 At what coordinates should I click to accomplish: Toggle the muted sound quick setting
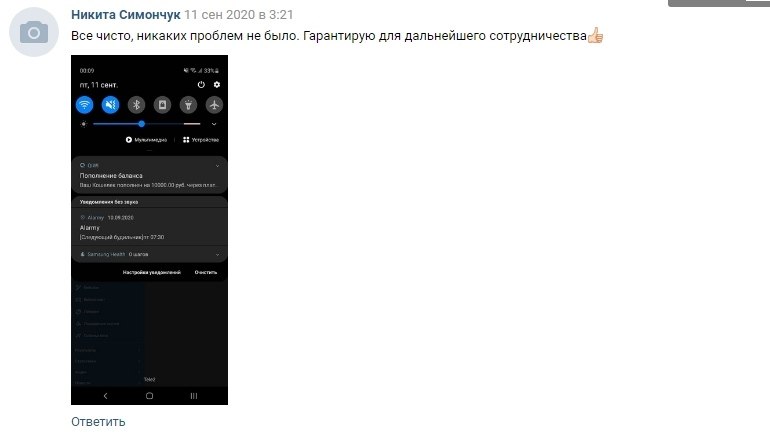[x=110, y=105]
